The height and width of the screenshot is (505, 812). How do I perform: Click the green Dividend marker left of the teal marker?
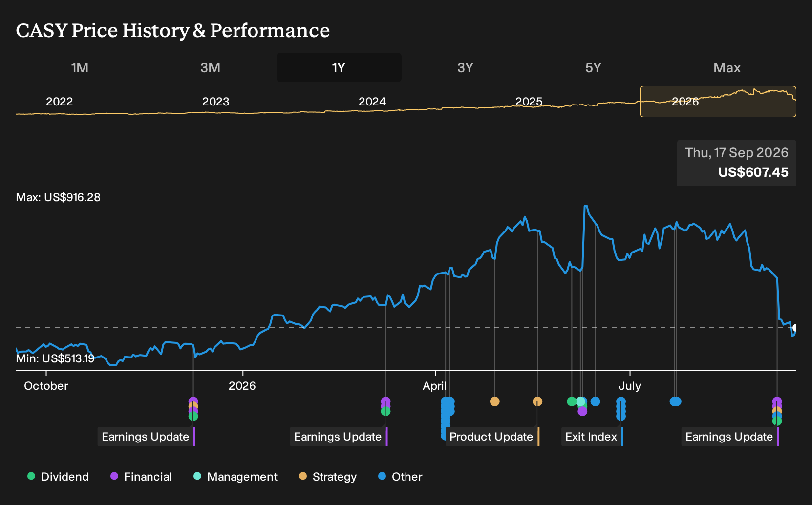(x=572, y=401)
